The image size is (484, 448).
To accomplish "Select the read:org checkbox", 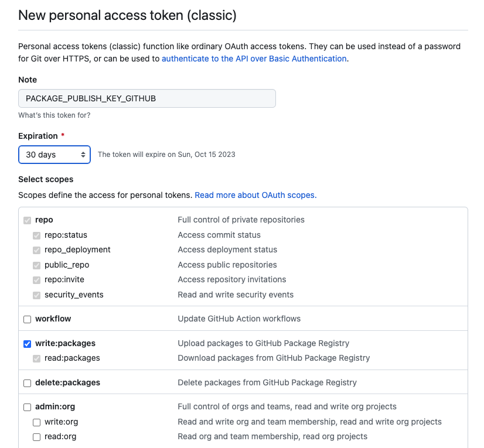I will click(x=36, y=437).
